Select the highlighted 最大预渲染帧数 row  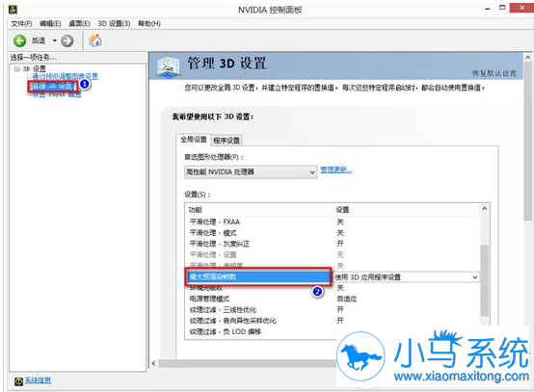coord(258,276)
